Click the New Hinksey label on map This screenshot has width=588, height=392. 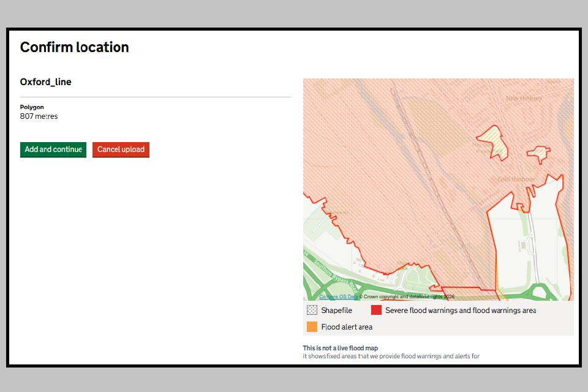click(524, 98)
